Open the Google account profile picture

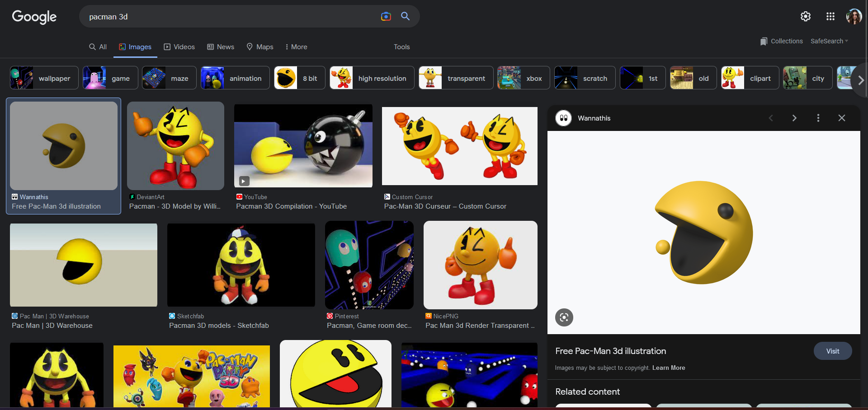(854, 16)
